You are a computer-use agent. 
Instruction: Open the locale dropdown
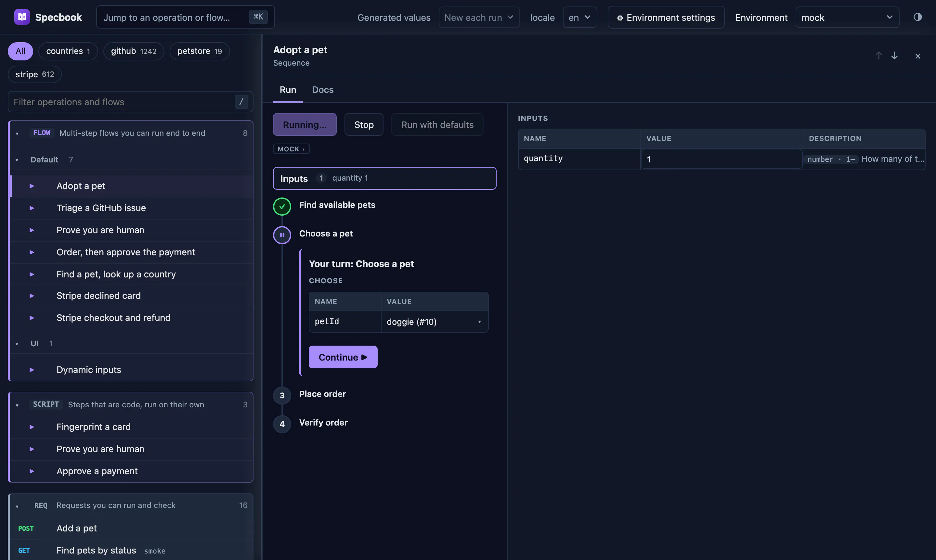pyautogui.click(x=580, y=17)
